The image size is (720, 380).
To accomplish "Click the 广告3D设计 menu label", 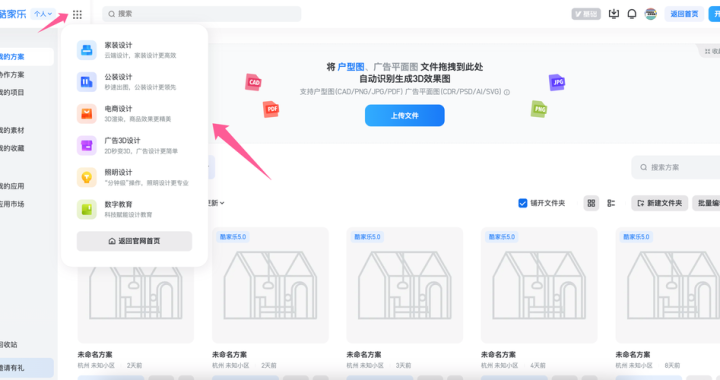I will (x=123, y=140).
